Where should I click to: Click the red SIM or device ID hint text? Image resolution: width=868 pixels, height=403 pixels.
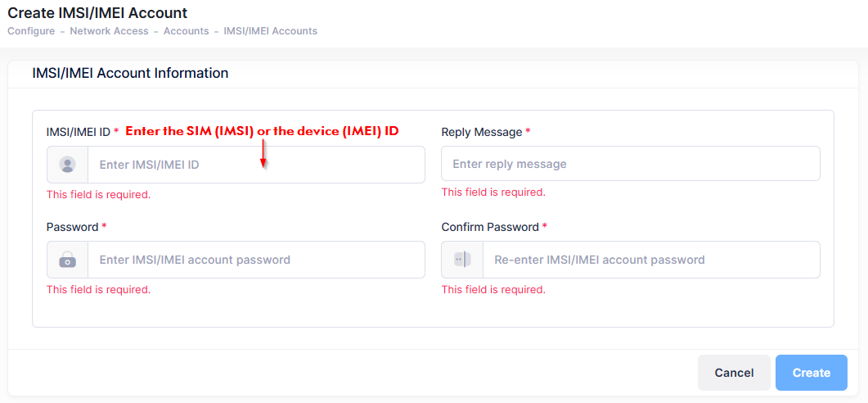coord(262,131)
